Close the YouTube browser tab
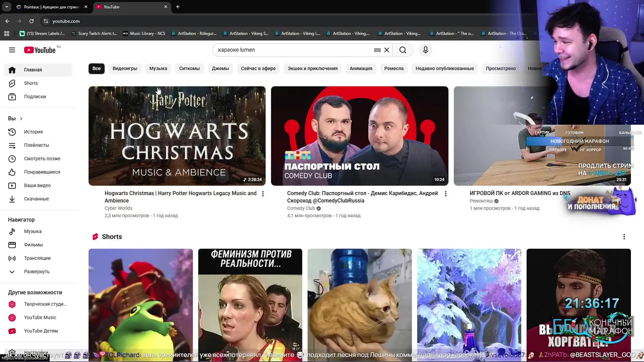This screenshot has width=644, height=362. [166, 7]
